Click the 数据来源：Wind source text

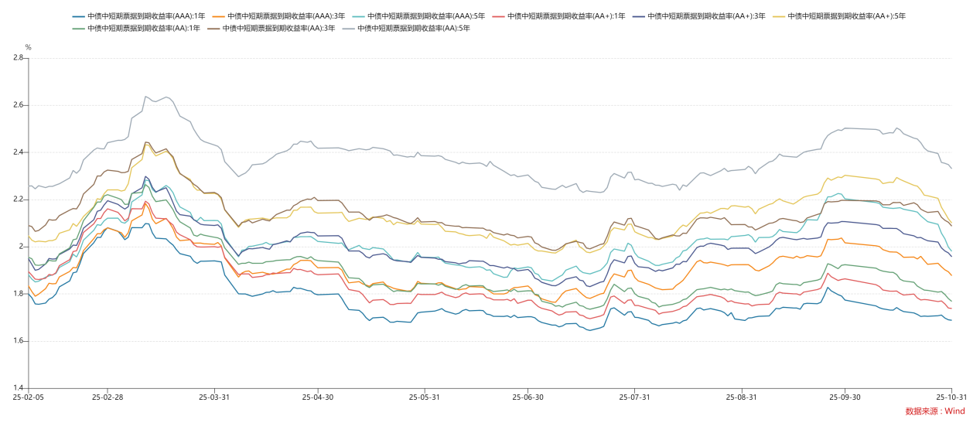[935, 411]
